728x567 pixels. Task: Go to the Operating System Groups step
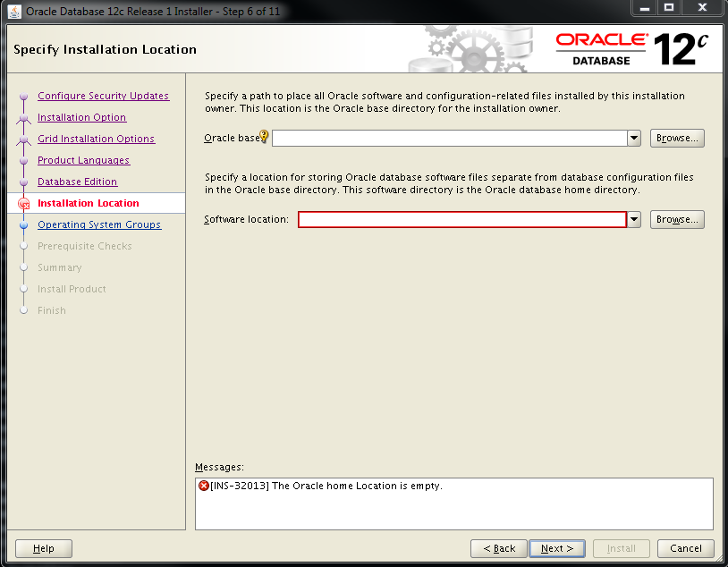(99, 224)
